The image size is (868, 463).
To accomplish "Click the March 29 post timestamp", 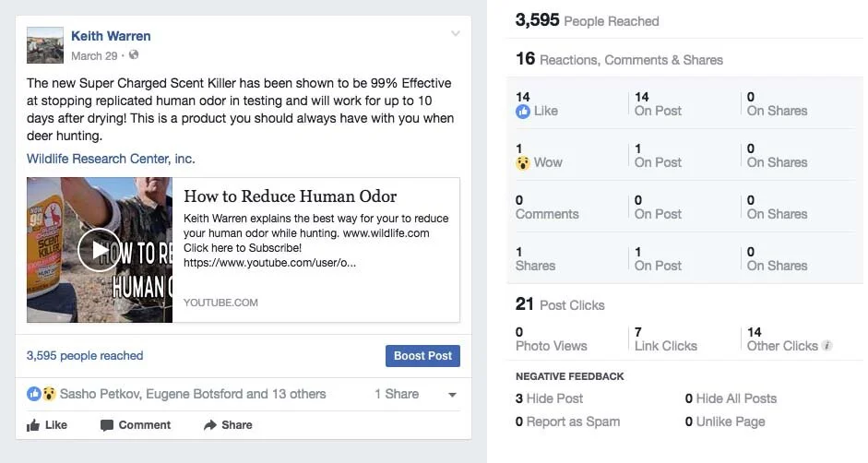I will [x=94, y=56].
